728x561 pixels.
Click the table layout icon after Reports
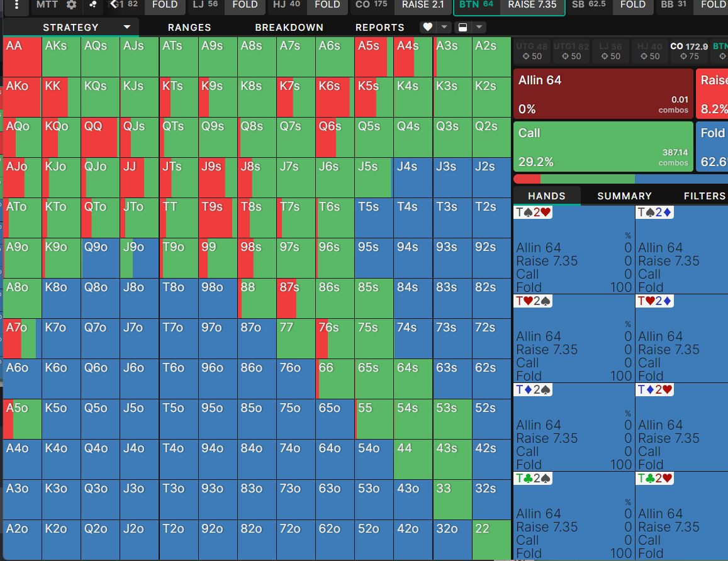click(x=462, y=27)
